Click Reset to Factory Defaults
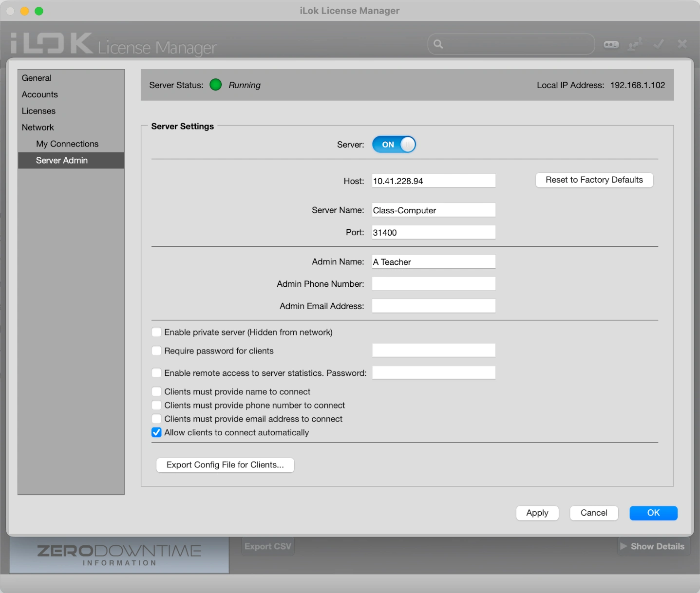Screen dimensions: 700x593 594,180
